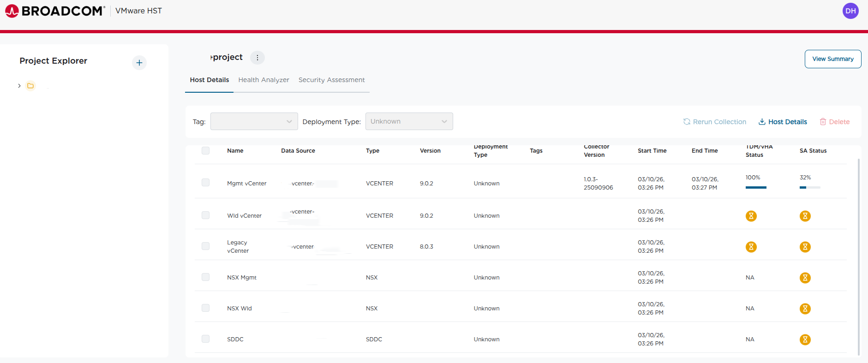Click the Host Details download link
Viewport: 868px width, 363px height.
pos(783,122)
